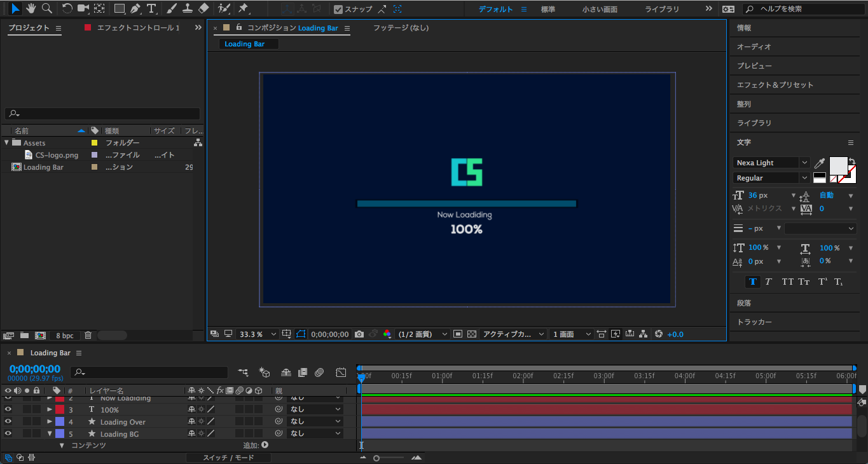Screen dimensions: 868x464
Task: Toggle visibility of Loading BG layer
Action: pos(8,433)
